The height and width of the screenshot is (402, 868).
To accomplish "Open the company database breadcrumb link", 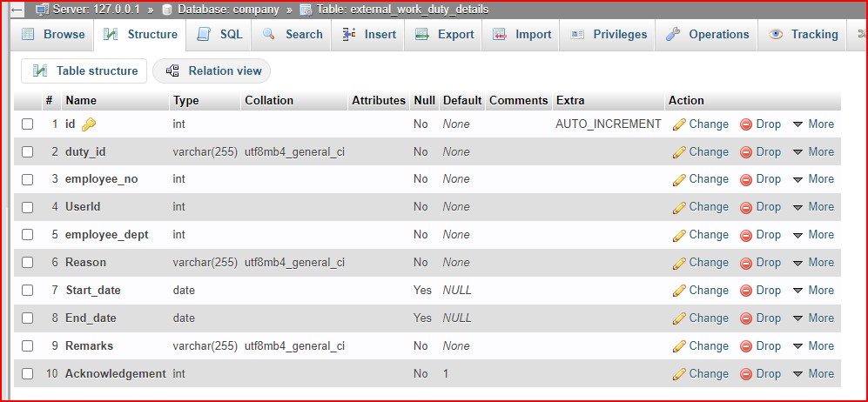I will pyautogui.click(x=229, y=10).
